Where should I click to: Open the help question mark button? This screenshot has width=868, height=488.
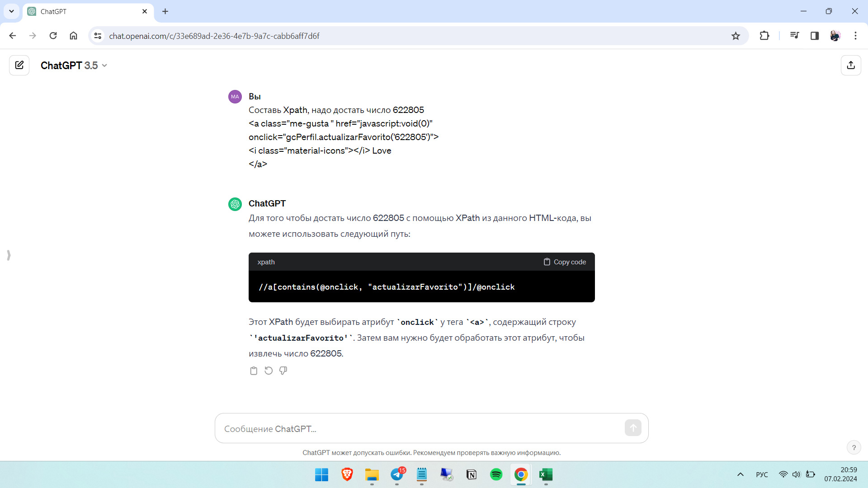click(854, 447)
